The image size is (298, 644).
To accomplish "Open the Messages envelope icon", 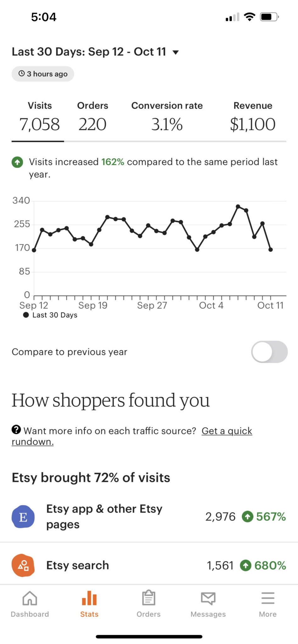I will [x=208, y=598].
